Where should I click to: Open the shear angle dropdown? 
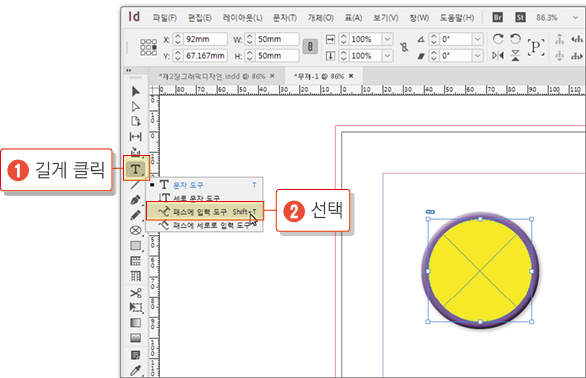[478, 56]
